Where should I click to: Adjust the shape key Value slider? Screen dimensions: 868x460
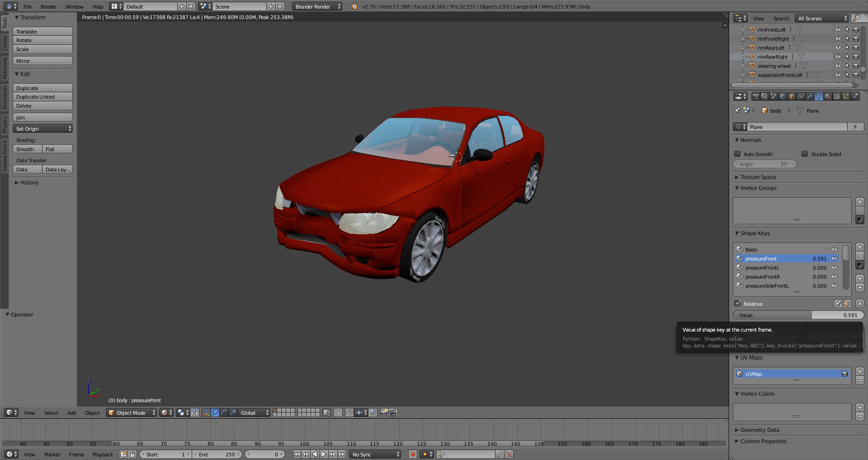(798, 315)
